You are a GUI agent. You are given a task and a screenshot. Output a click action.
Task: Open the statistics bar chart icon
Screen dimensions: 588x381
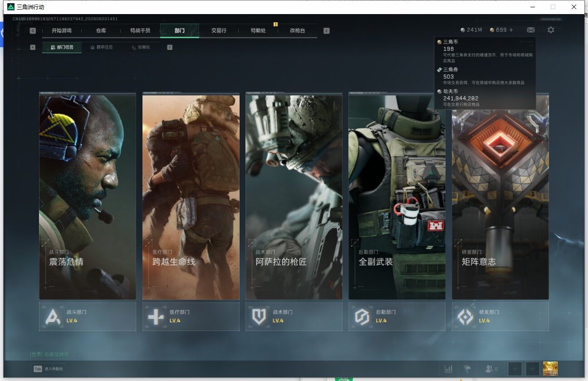click(449, 369)
